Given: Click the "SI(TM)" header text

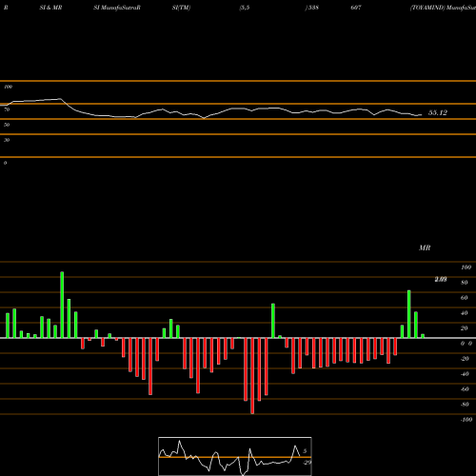Looking at the screenshot, I should click(x=181, y=8).
